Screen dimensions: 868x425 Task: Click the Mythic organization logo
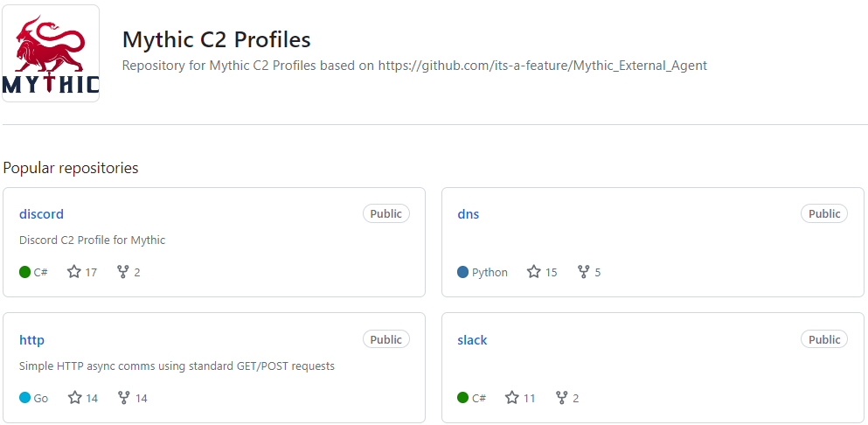coord(51,53)
